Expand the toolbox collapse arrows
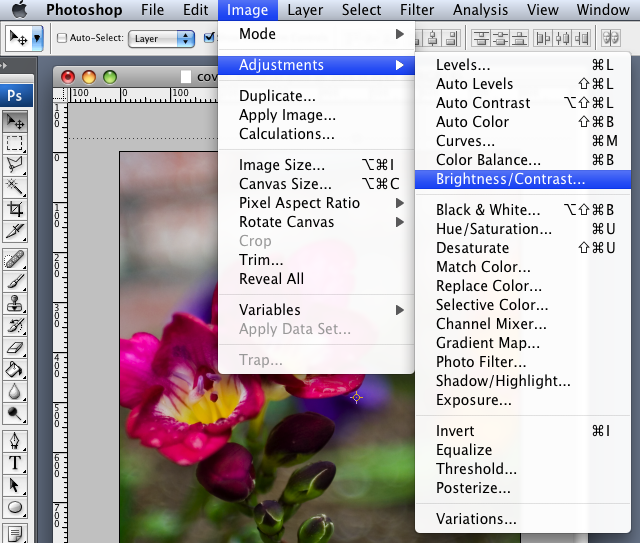Screen dimensions: 640x543 pyautogui.click(x=4, y=65)
